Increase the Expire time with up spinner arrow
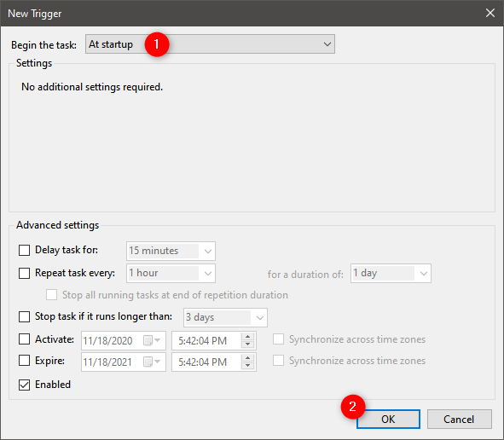The width and height of the screenshot is (504, 440). click(247, 358)
